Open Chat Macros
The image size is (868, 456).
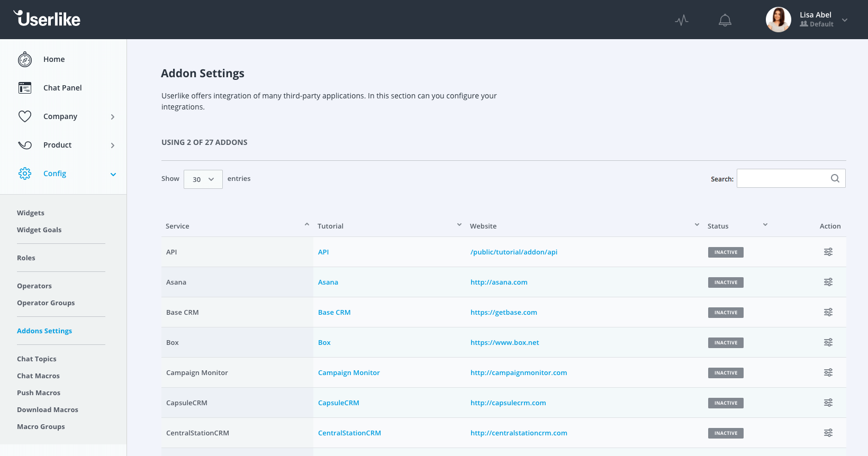(38, 376)
